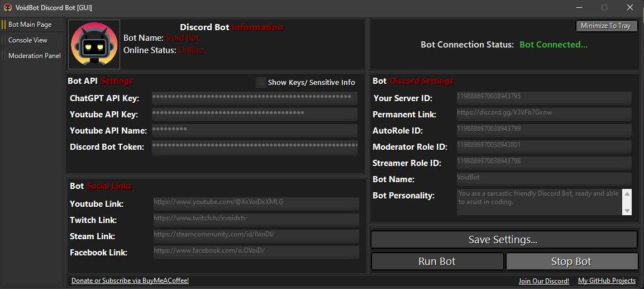This screenshot has height=289, width=644.
Task: Click the 'ChatGPT API Key:' label
Action: tap(105, 98)
